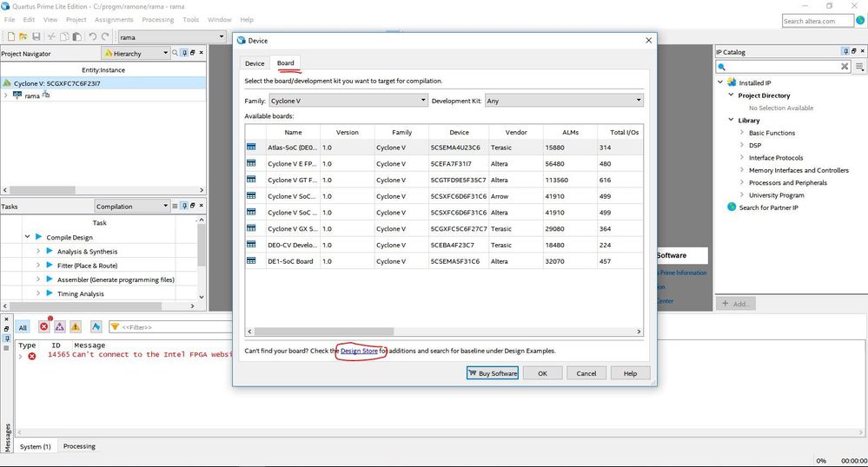Pin the IP Catalog panel
This screenshot has width=868, height=467.
(845, 51)
